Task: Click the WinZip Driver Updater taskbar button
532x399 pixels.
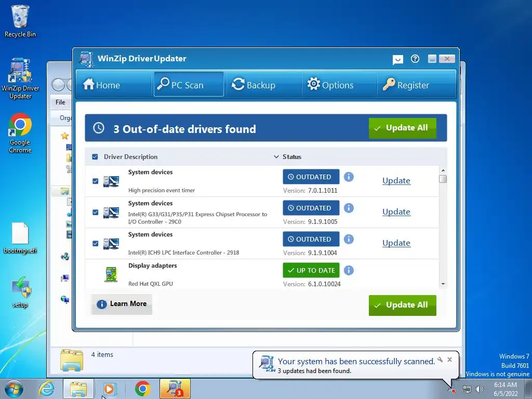Action: click(175, 389)
